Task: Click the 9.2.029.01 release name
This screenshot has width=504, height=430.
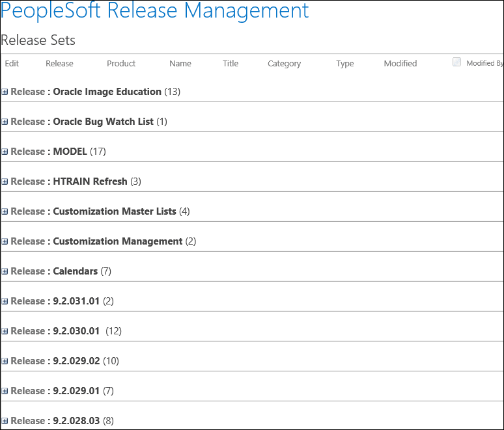Action: [76, 390]
